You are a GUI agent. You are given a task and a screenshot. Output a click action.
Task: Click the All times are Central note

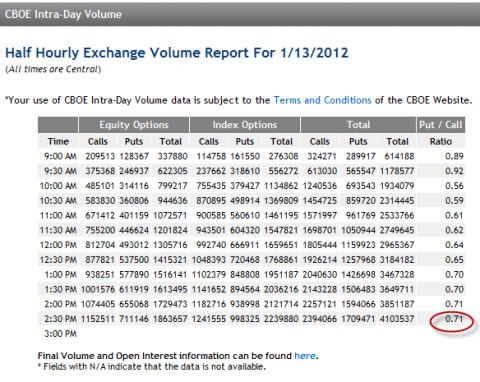(x=53, y=69)
